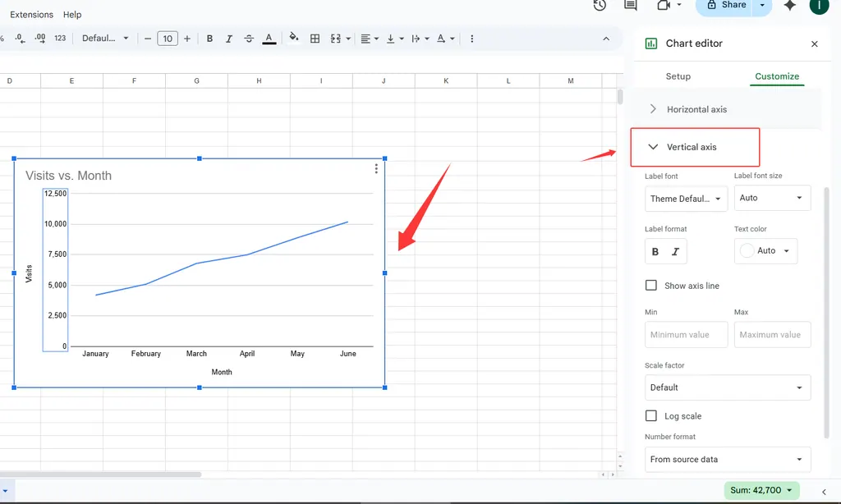This screenshot has height=504, width=841.
Task: Click the Share button
Action: tap(725, 5)
